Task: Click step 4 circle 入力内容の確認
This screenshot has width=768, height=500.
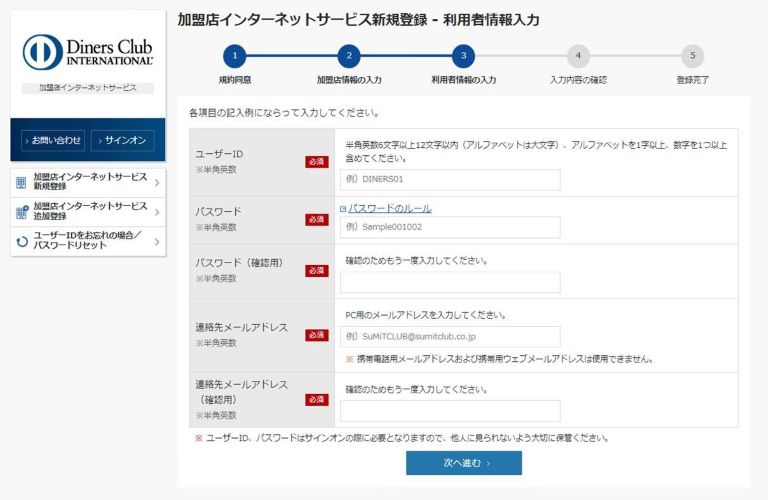Action: pos(577,56)
